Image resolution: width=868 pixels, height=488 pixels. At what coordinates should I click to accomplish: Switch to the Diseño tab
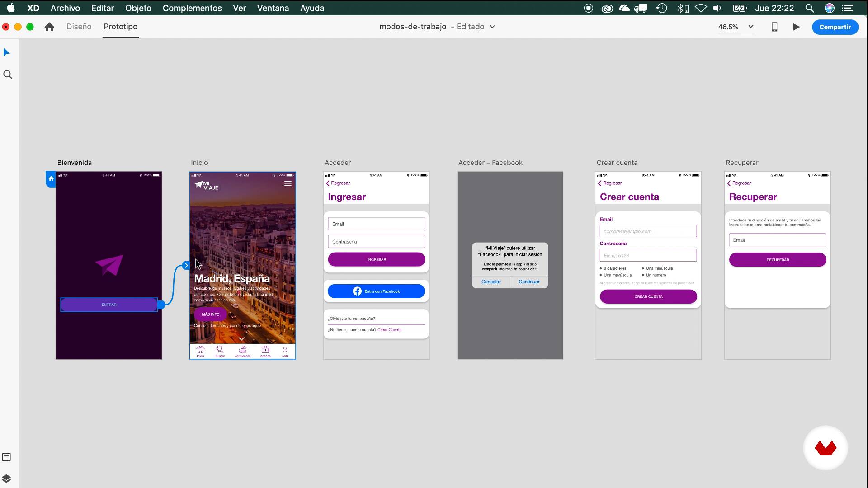tap(79, 27)
